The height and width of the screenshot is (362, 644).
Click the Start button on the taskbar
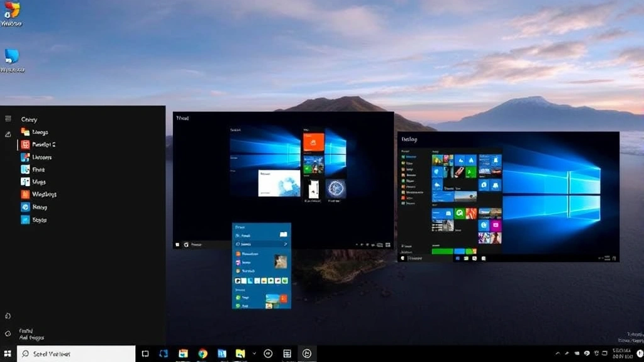(8, 353)
